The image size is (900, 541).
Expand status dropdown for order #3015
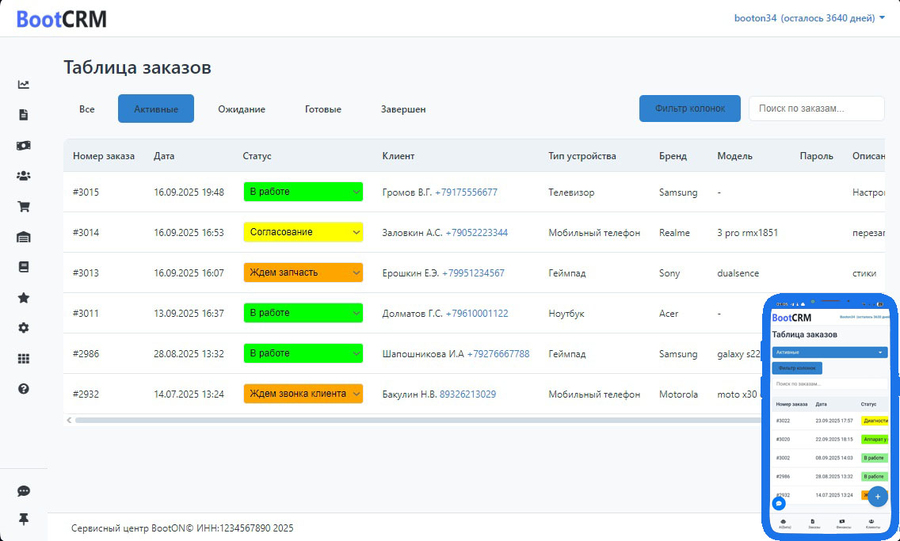[303, 192]
